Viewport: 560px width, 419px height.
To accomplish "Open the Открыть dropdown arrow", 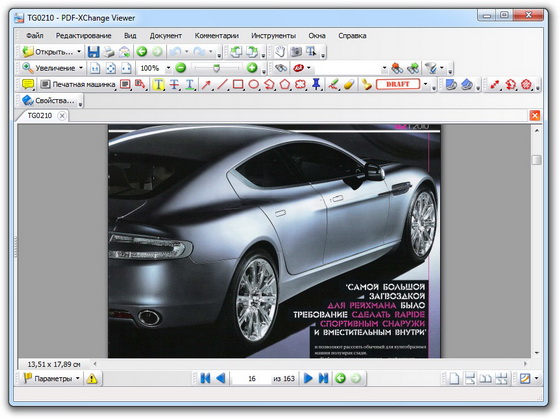I will [79, 52].
